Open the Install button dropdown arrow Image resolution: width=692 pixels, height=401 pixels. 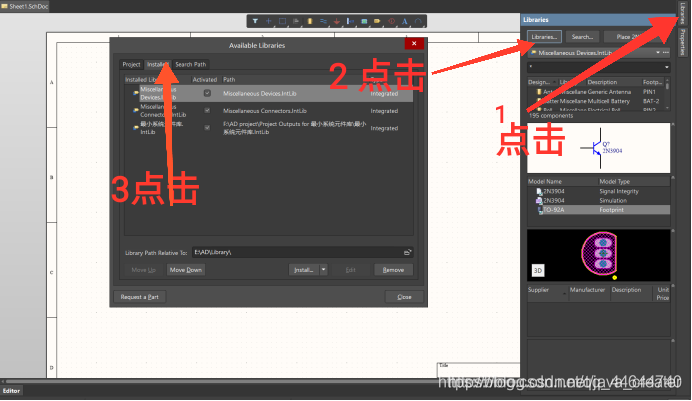[323, 270]
